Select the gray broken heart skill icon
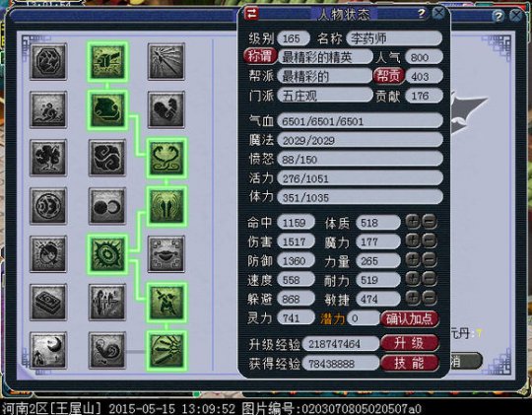Image resolution: width=532 pixels, height=415 pixels. coord(166,109)
